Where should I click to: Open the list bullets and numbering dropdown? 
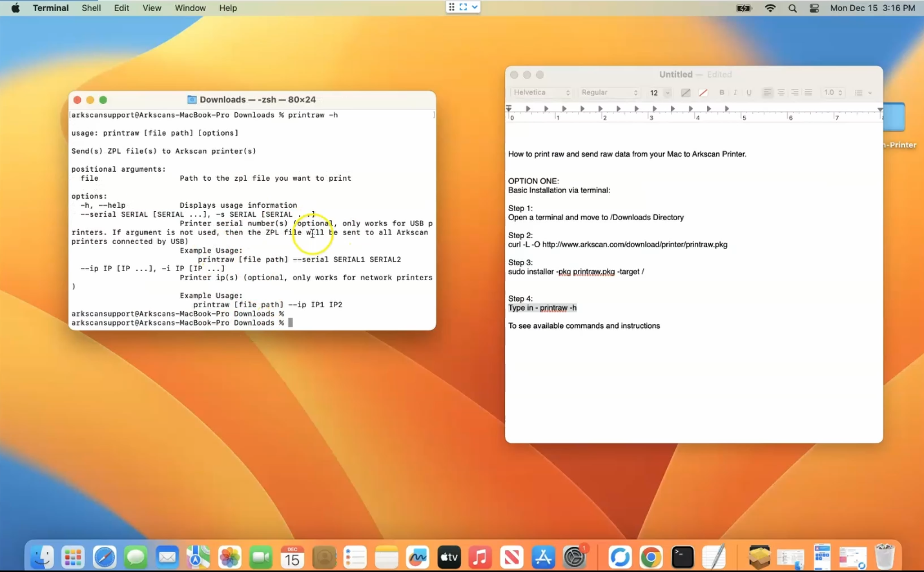863,92
